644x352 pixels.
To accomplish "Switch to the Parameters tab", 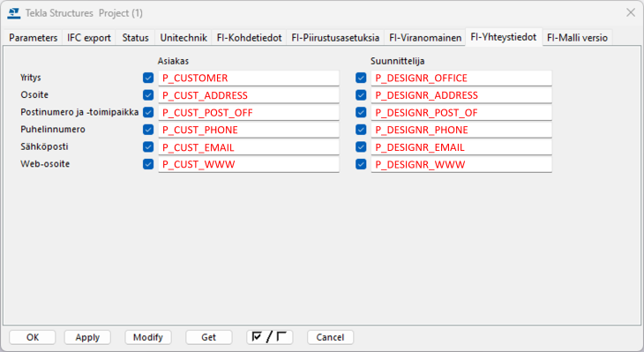I will 33,38.
